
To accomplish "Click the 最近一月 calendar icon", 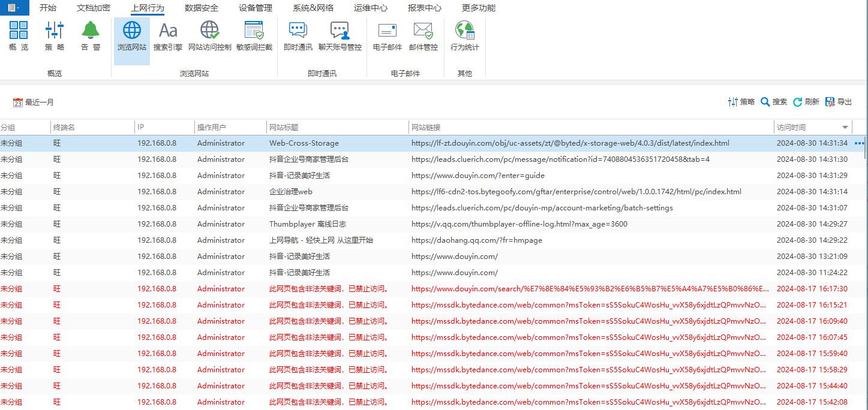I will [18, 103].
